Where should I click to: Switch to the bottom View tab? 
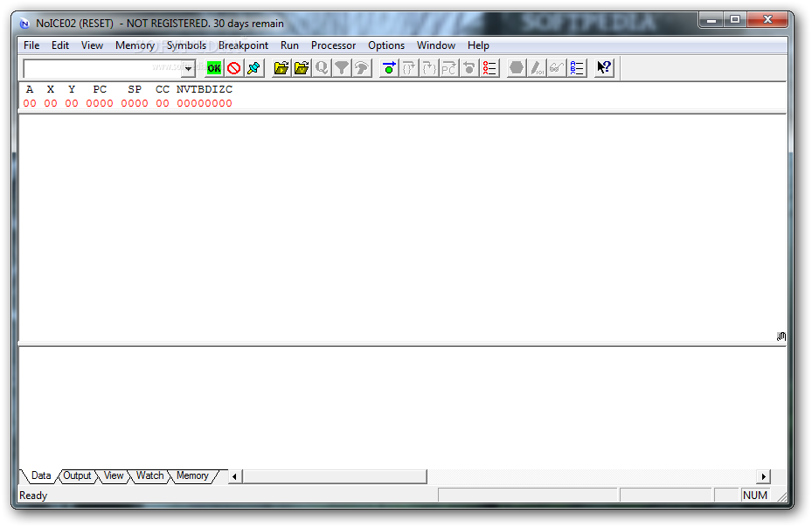[114, 475]
